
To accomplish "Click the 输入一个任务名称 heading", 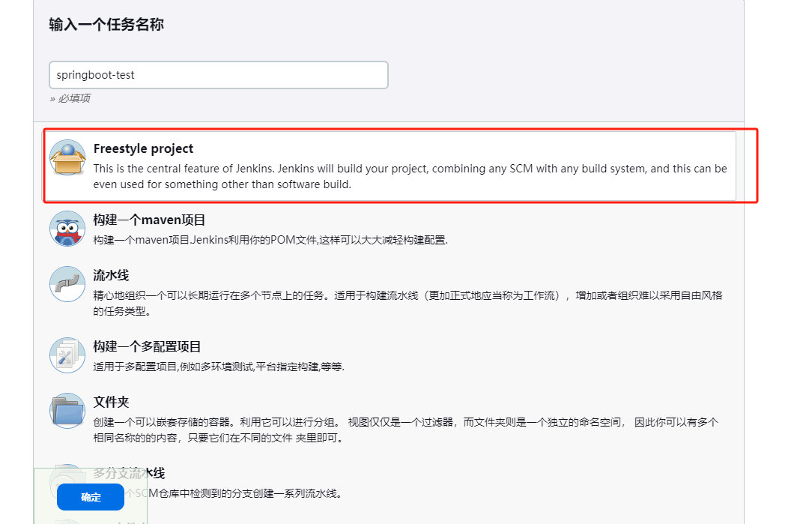I will click(106, 24).
